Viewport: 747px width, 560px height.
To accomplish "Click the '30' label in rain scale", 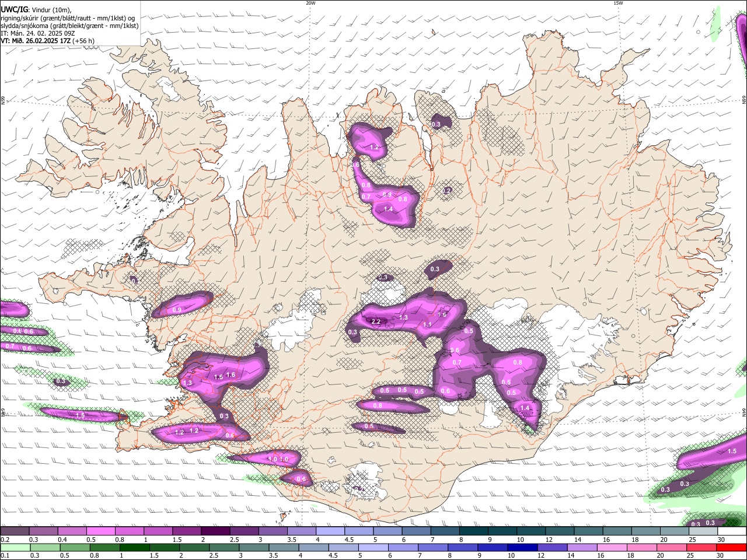I will point(721,556).
